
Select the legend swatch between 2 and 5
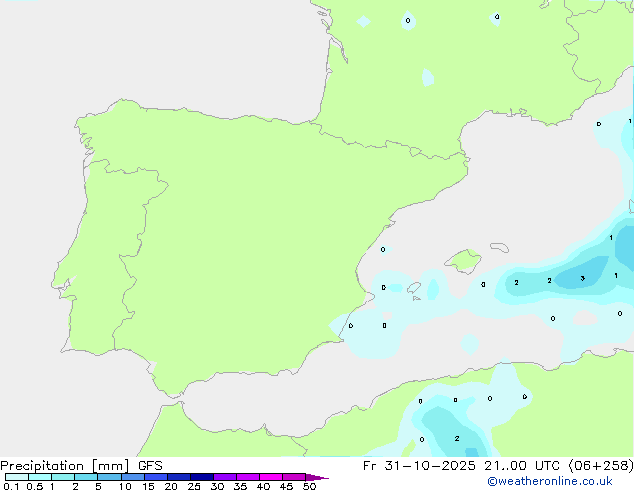(86, 477)
